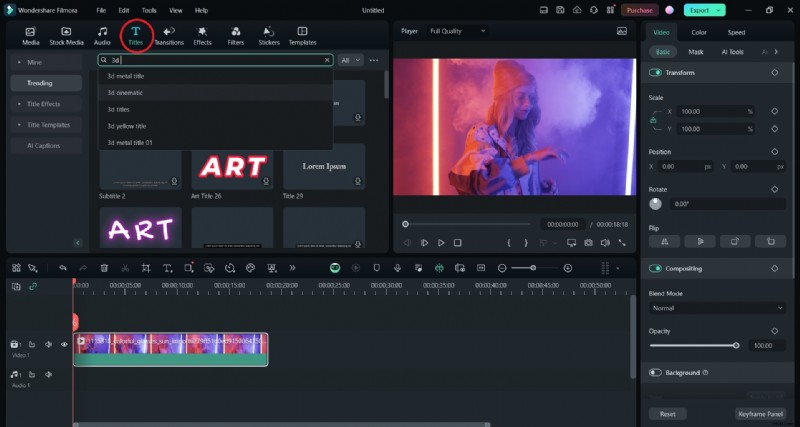Open the Tools menu

[149, 10]
